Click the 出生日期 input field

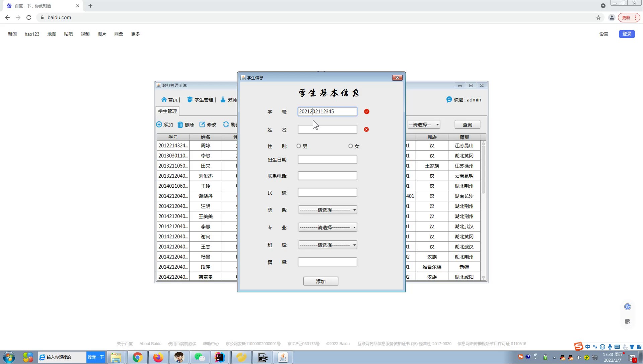[x=328, y=160]
